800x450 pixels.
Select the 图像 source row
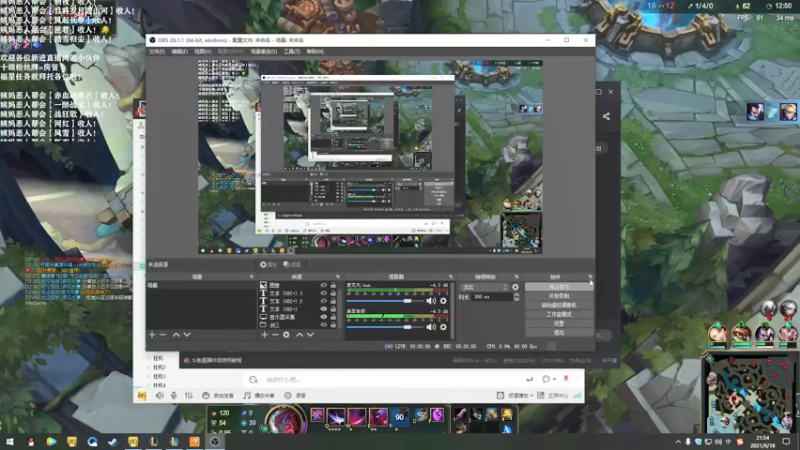click(298, 285)
